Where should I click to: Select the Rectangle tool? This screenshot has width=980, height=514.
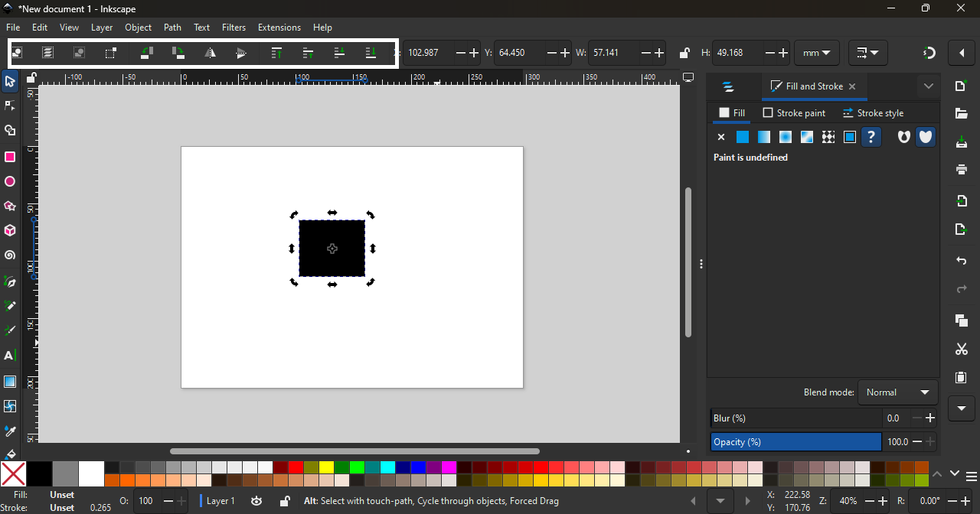click(10, 158)
